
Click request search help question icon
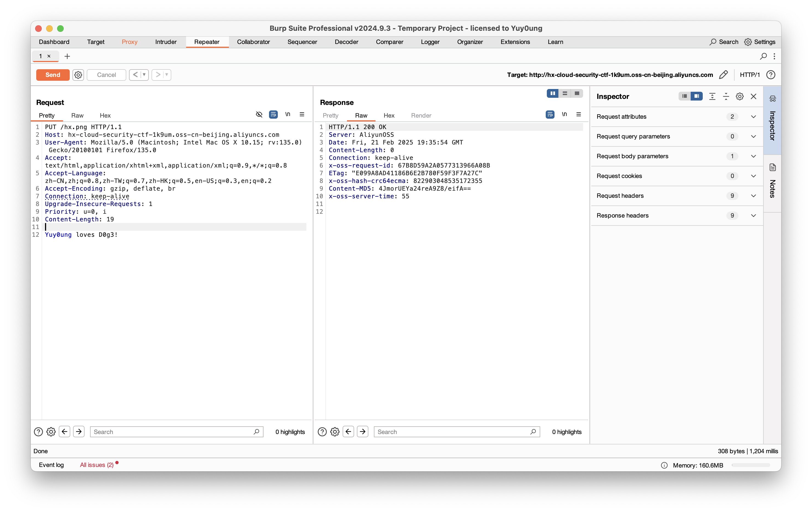[38, 432]
